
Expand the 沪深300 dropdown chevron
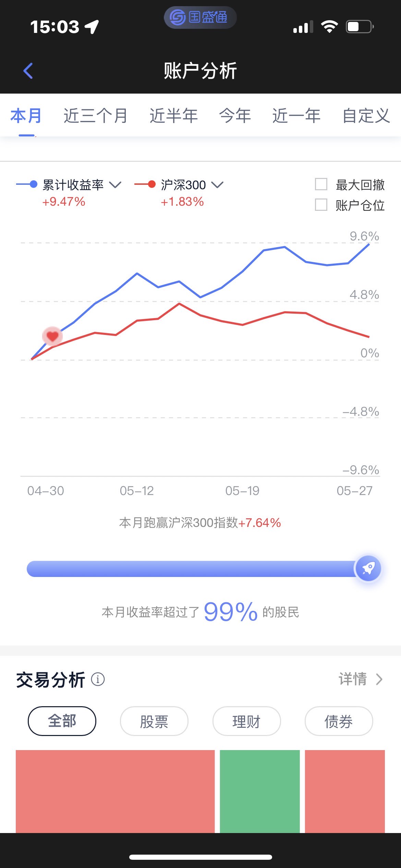pos(217,185)
